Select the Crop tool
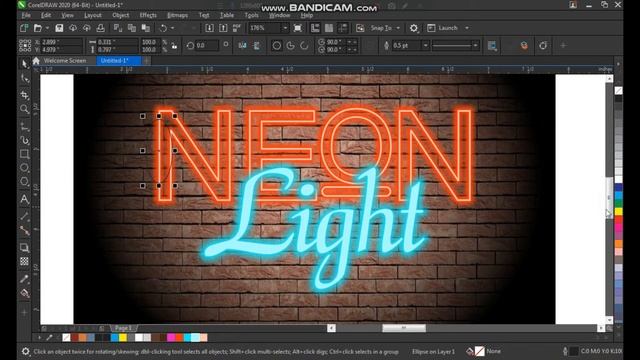The height and width of the screenshot is (360, 640). (24, 95)
